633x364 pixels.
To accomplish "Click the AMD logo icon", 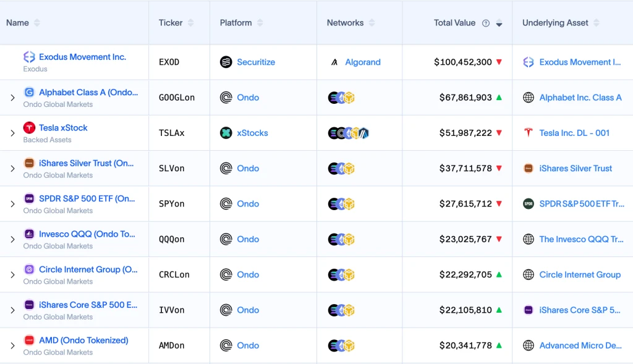I will [29, 341].
